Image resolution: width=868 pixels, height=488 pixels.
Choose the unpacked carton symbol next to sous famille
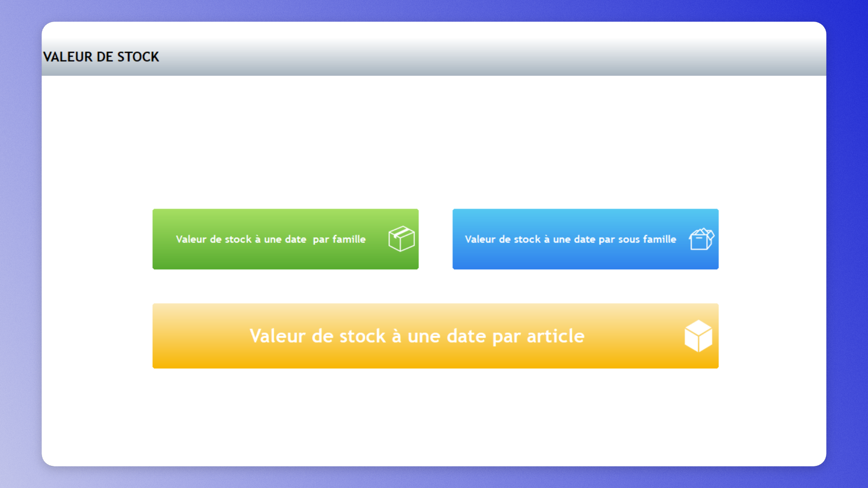pos(701,239)
